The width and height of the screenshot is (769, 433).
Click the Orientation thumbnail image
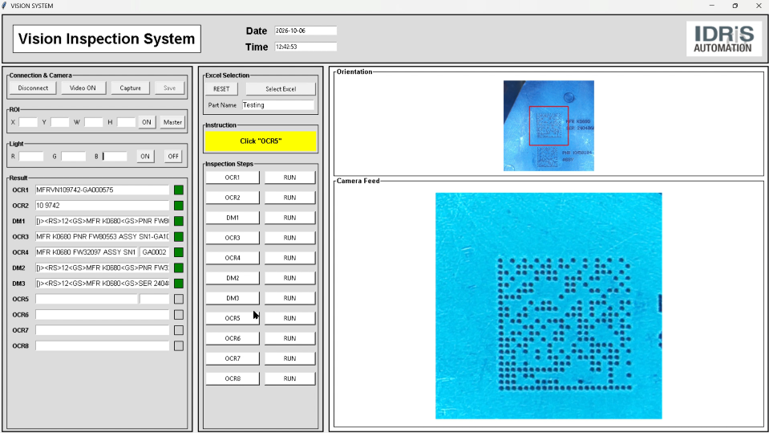pos(549,126)
